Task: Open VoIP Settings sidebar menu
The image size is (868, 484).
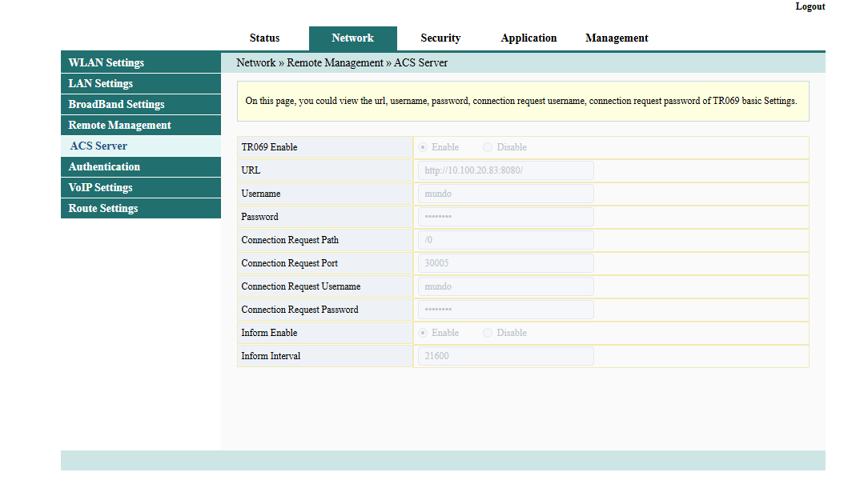Action: 141,187
